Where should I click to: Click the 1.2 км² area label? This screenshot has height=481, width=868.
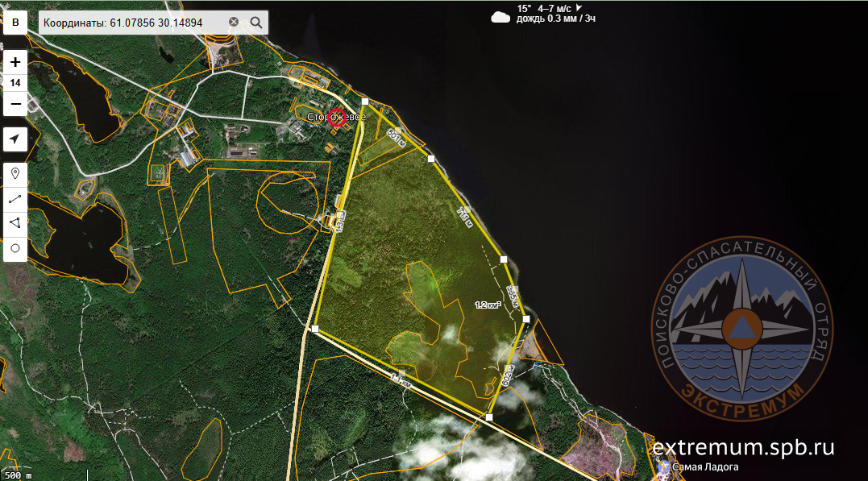click(488, 305)
